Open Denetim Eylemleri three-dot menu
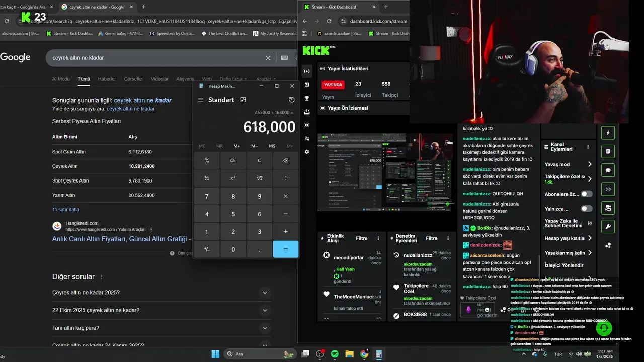 (448, 238)
